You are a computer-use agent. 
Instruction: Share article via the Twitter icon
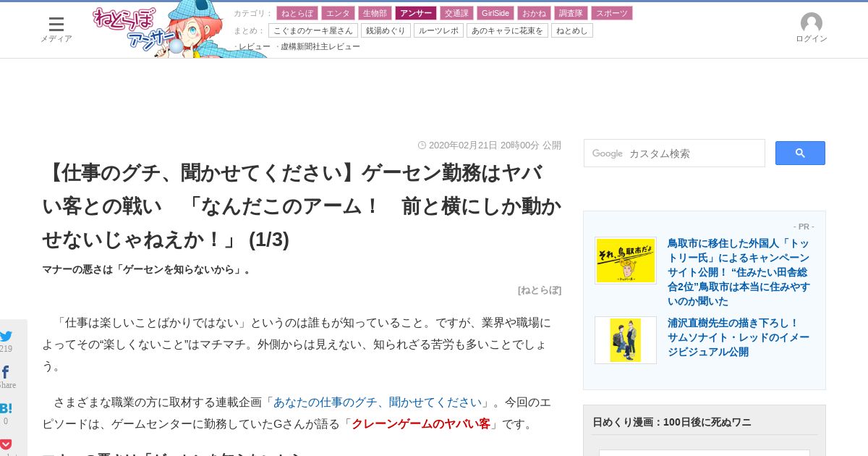[x=7, y=337]
